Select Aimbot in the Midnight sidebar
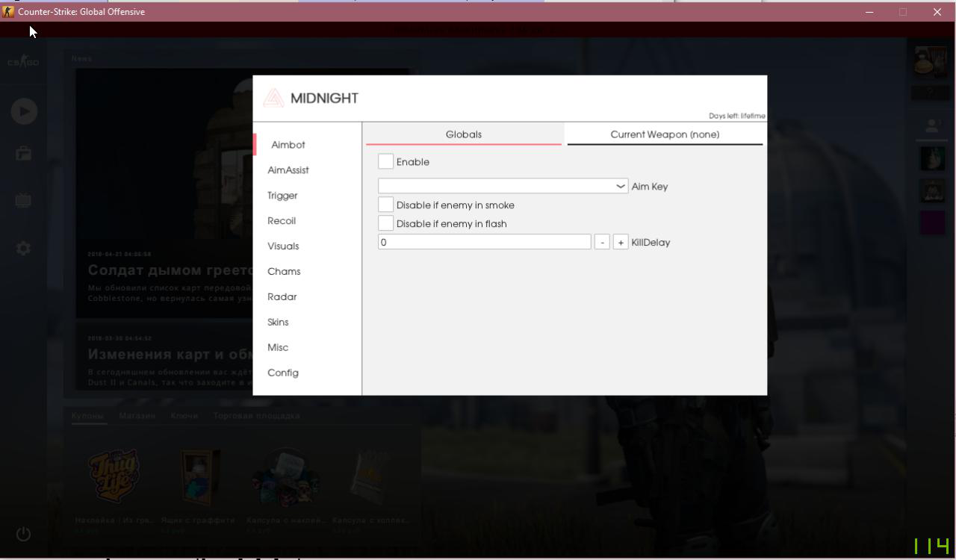956x560 pixels. click(288, 145)
